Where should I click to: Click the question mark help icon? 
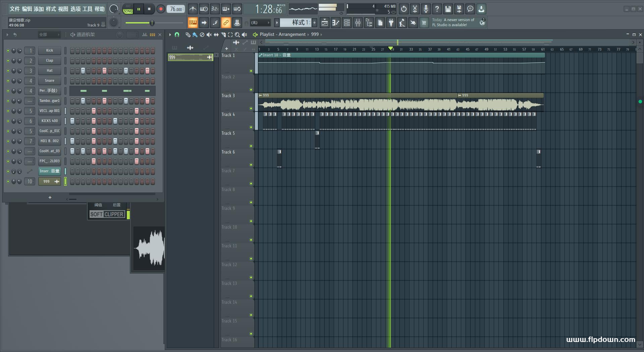[437, 9]
